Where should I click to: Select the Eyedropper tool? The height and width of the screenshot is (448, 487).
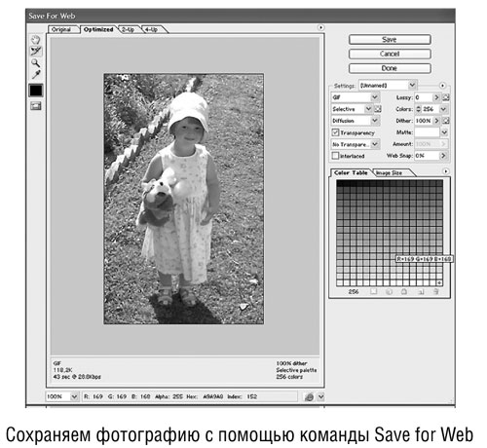click(36, 75)
